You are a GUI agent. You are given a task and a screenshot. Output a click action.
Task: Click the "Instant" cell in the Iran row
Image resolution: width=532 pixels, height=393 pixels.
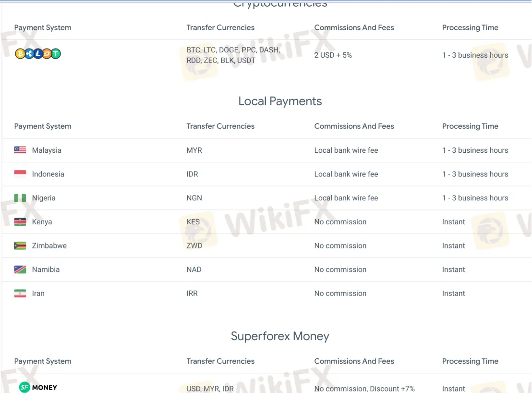tap(454, 293)
